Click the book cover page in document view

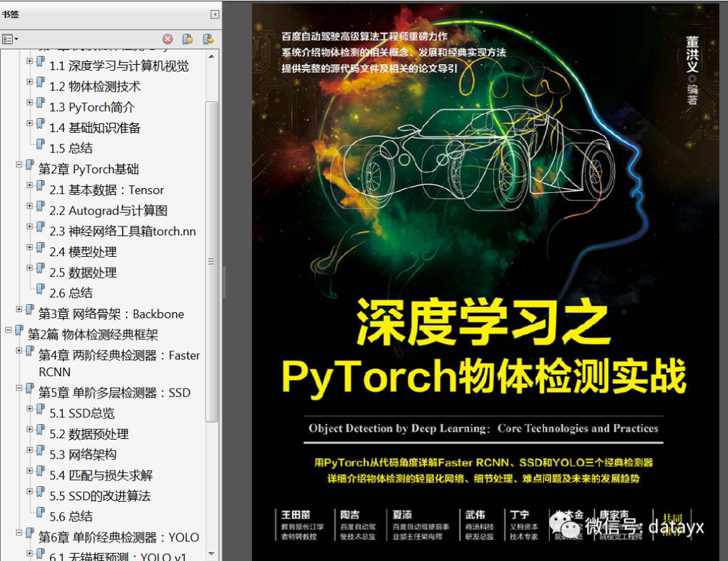point(485,281)
